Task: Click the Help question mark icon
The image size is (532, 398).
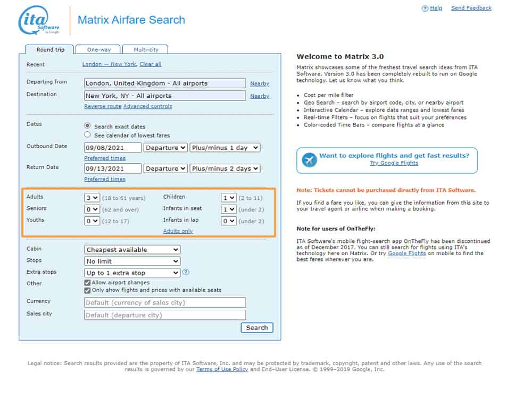Action: tap(425, 9)
